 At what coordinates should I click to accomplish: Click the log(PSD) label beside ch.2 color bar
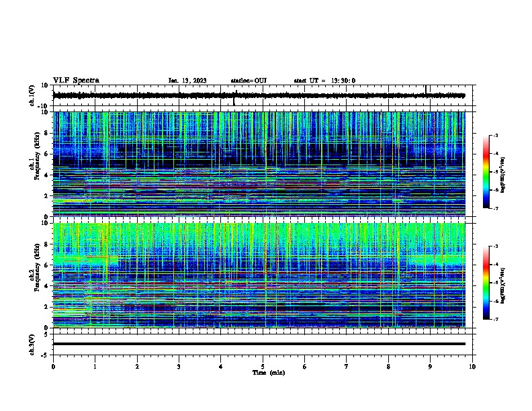(503, 285)
